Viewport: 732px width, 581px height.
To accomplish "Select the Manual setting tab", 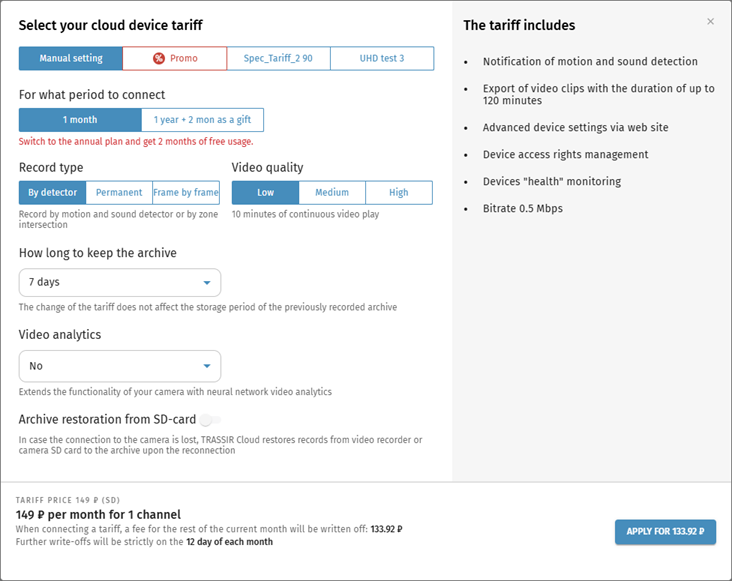I will click(71, 59).
